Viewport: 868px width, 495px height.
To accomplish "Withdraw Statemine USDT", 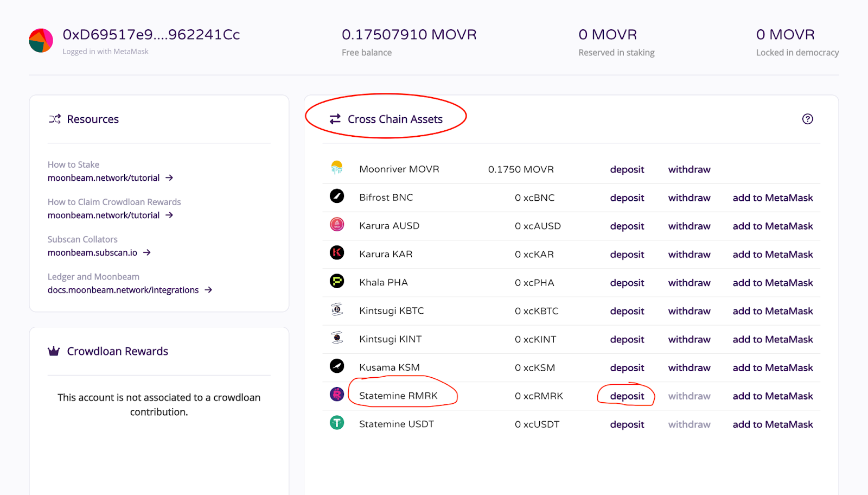I will [689, 424].
